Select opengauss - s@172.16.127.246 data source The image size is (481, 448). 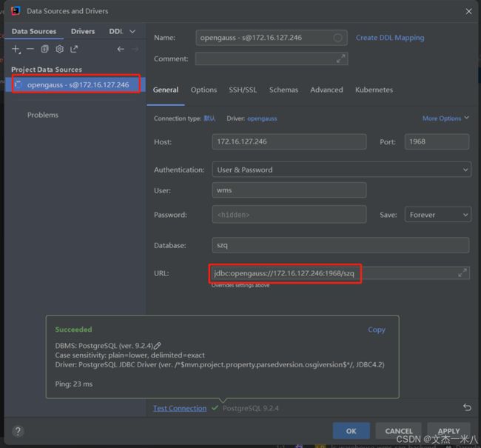[75, 84]
